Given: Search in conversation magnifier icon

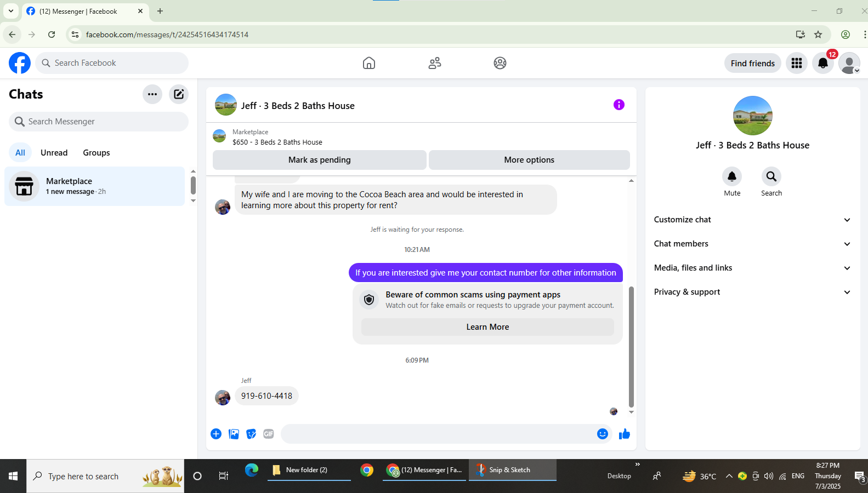Looking at the screenshot, I should click(x=771, y=176).
